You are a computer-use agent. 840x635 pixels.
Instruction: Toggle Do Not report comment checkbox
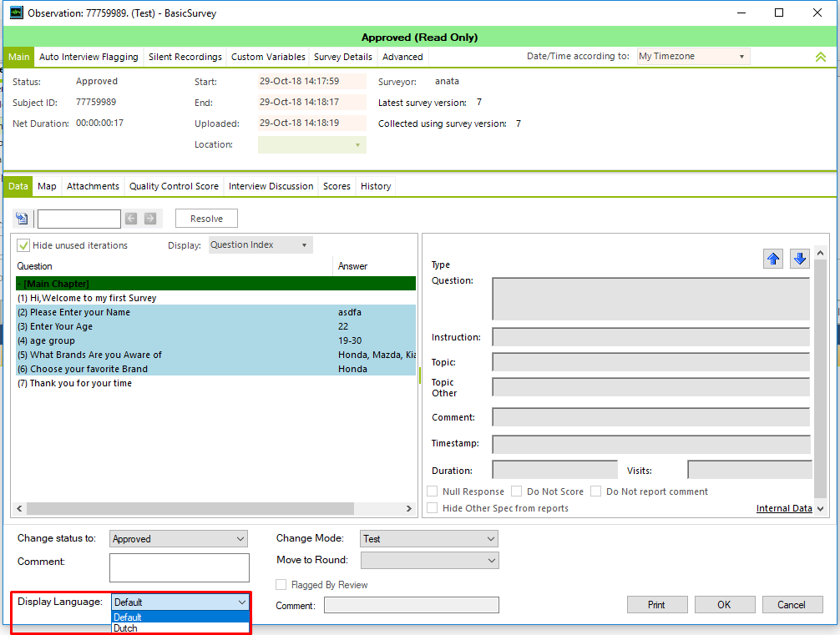click(595, 491)
